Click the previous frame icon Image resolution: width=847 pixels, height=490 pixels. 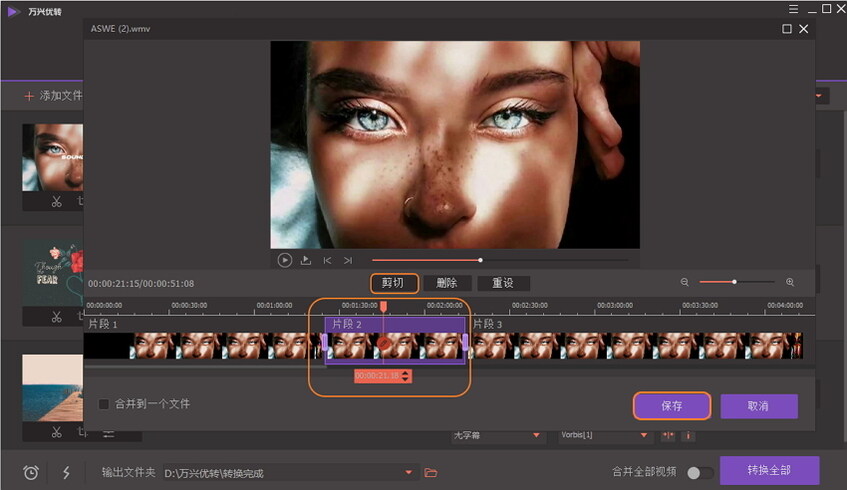pyautogui.click(x=327, y=260)
